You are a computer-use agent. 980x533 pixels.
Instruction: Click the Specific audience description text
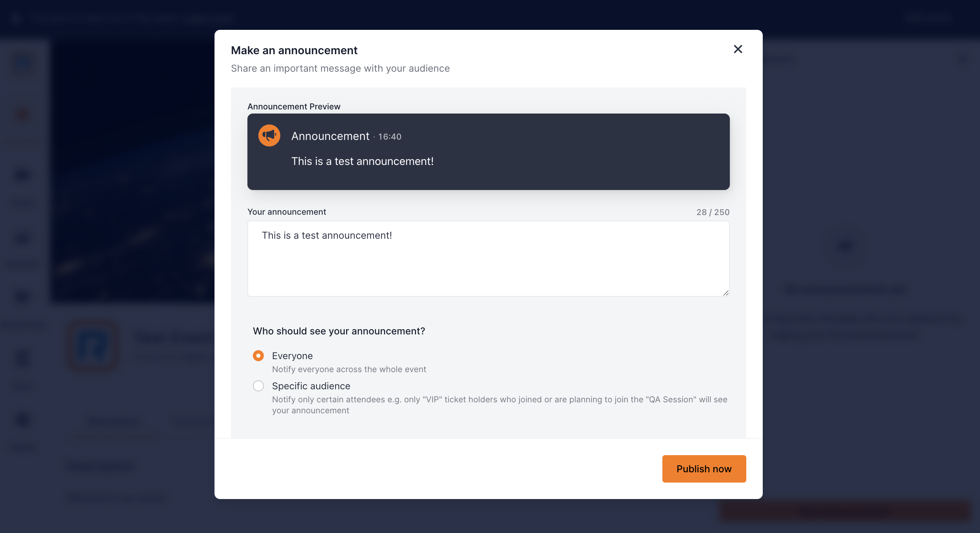tap(500, 405)
